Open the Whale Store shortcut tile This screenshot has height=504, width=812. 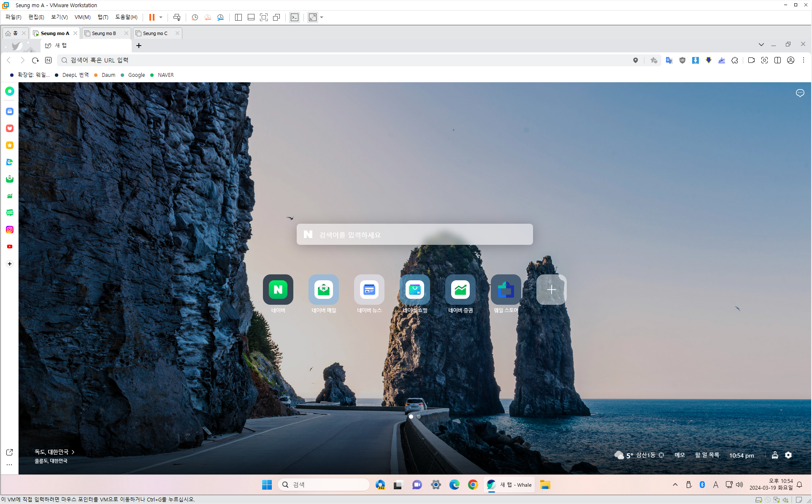pos(506,290)
